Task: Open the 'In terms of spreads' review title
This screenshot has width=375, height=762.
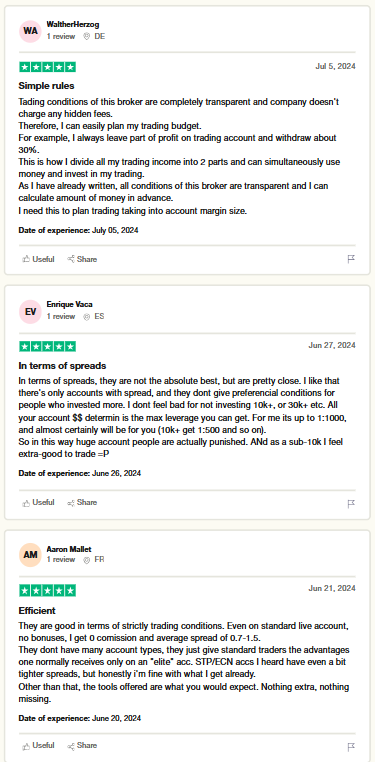Action: pyautogui.click(x=62, y=365)
